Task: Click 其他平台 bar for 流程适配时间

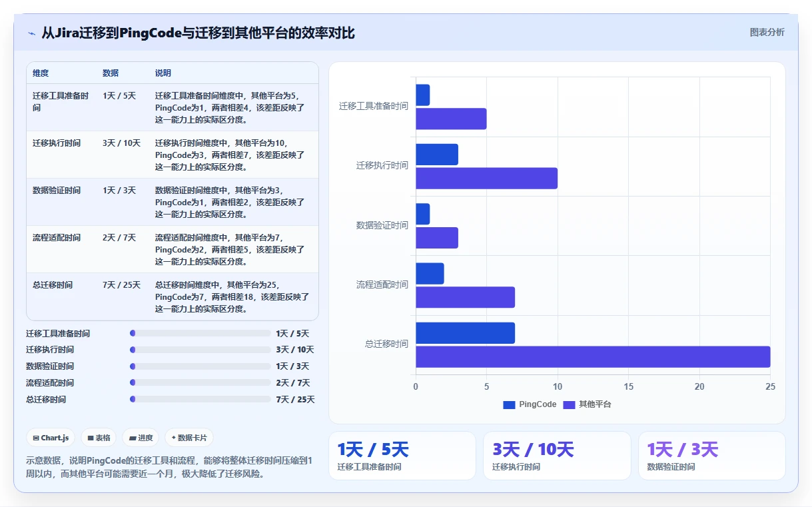Action: point(465,297)
